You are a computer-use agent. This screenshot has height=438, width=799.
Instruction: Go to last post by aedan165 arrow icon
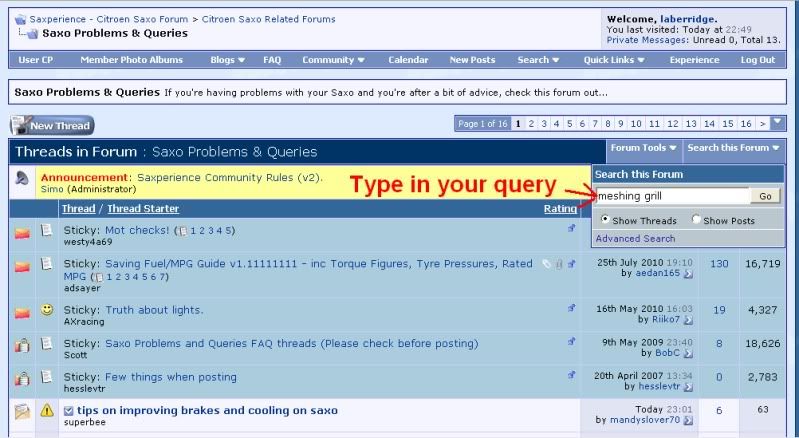pos(686,273)
